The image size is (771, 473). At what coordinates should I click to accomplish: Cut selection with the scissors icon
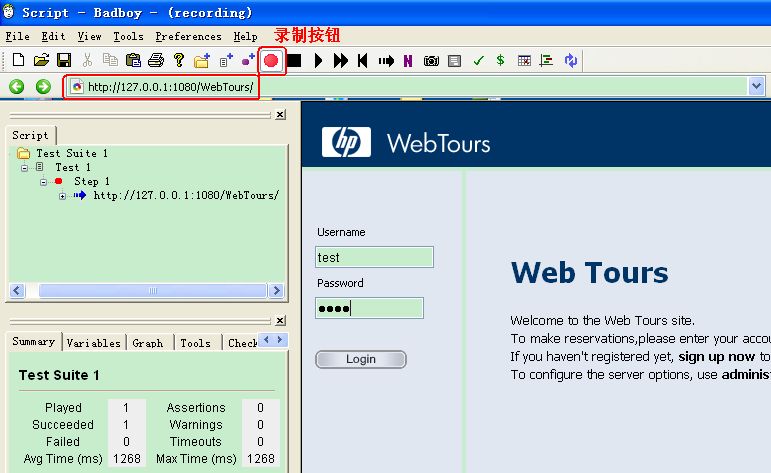[x=87, y=60]
